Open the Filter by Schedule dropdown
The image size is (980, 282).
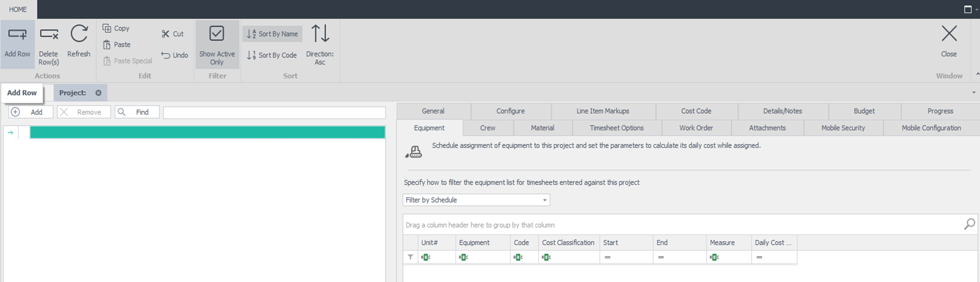(x=544, y=200)
